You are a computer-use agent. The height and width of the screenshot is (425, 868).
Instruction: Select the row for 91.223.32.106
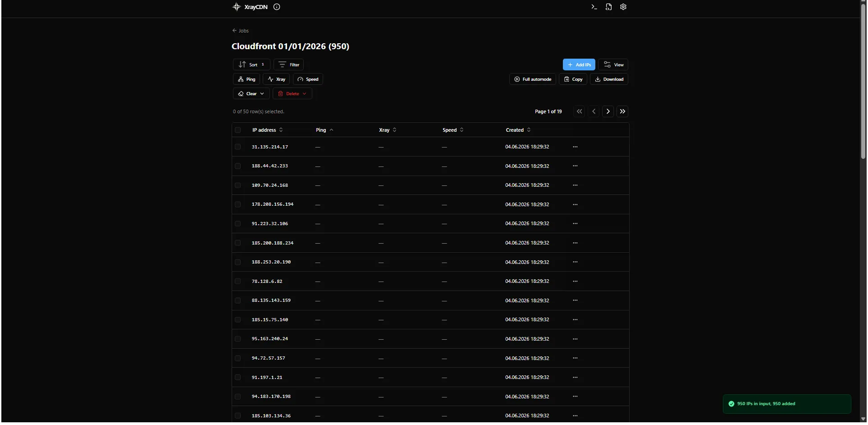238,224
